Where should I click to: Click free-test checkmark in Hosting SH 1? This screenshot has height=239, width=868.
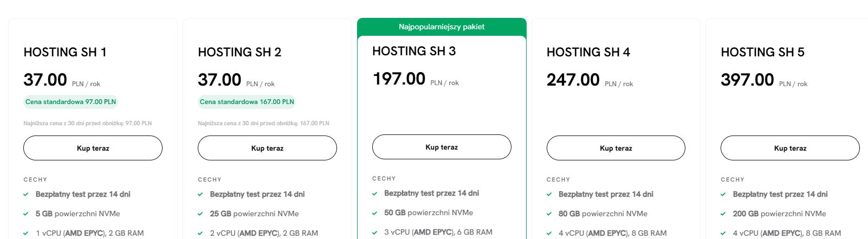(x=26, y=194)
